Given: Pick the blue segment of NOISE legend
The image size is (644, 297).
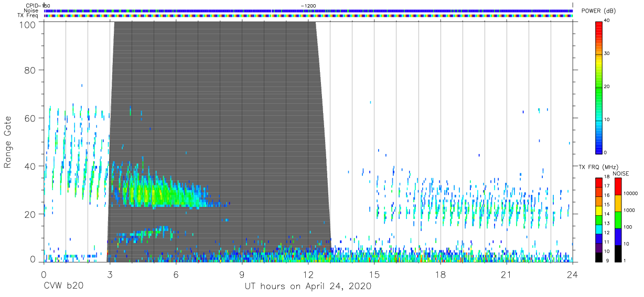Looking at the screenshot, I should coord(617,236).
